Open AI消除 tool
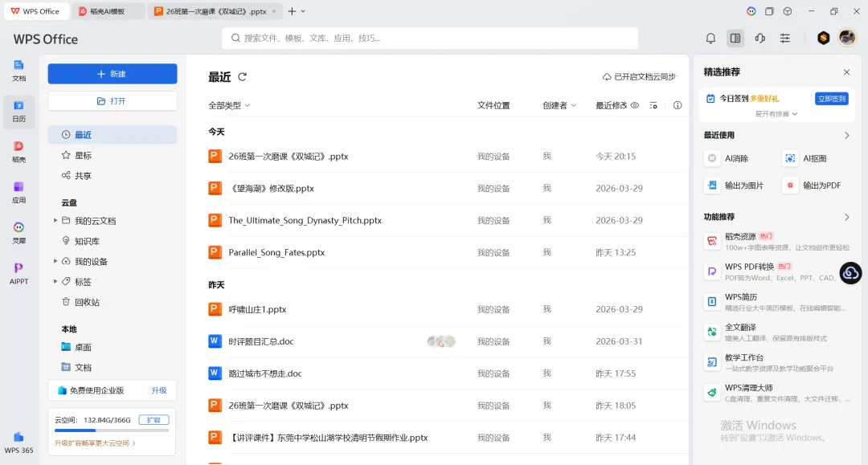The height and width of the screenshot is (465, 868). [727, 158]
